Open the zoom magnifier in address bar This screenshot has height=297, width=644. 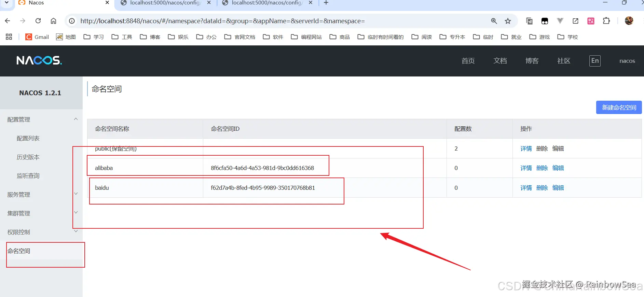click(x=494, y=21)
